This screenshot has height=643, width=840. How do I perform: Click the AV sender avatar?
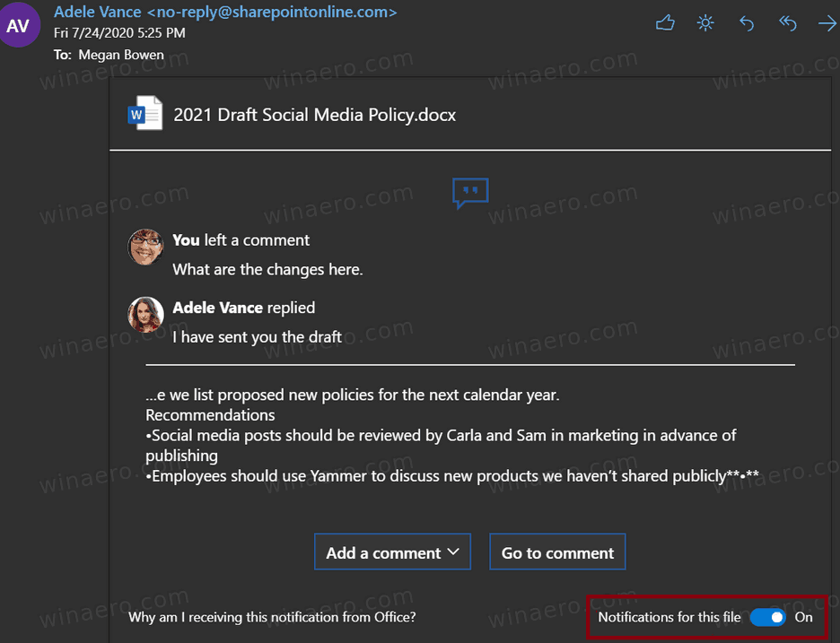point(19,25)
